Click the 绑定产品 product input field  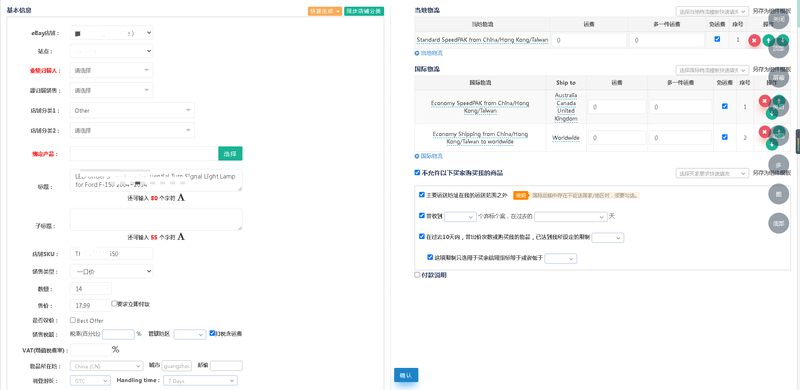(144, 154)
